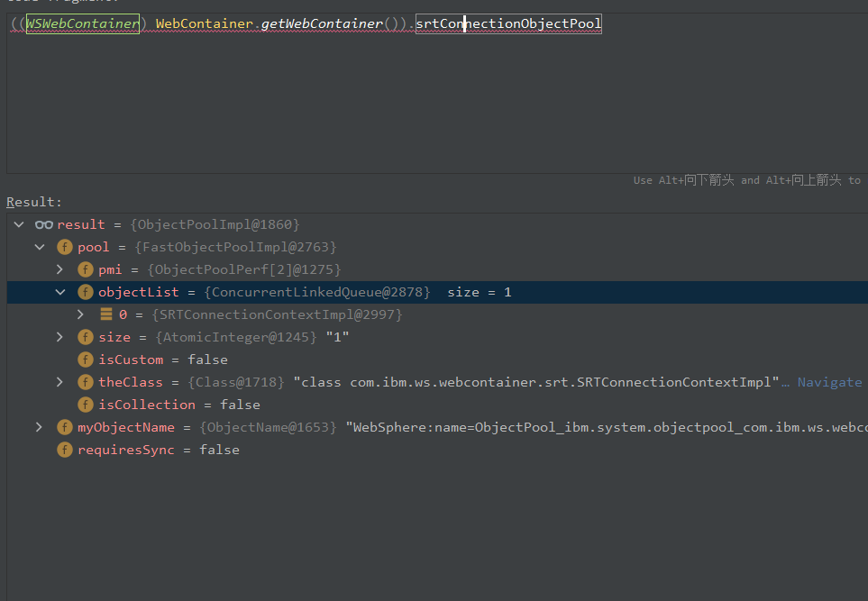This screenshot has height=601, width=868.
Task: Select the Class@1718 value text
Action: 236,382
